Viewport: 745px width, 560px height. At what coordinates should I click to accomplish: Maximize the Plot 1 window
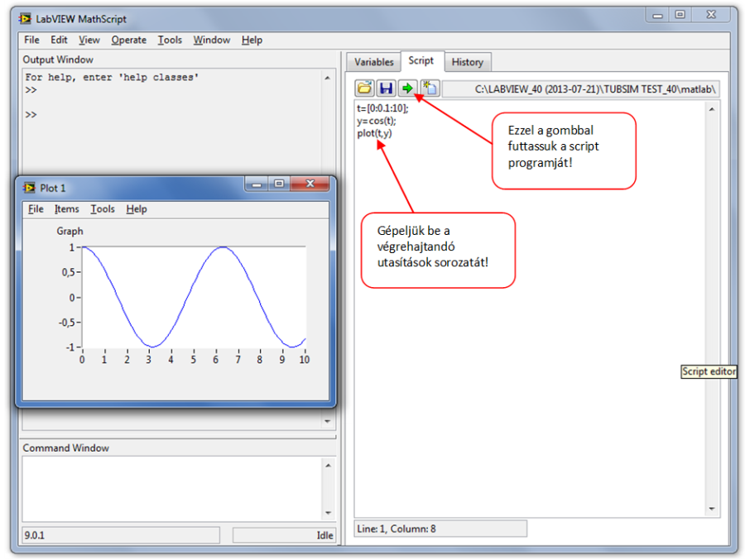pyautogui.click(x=279, y=184)
